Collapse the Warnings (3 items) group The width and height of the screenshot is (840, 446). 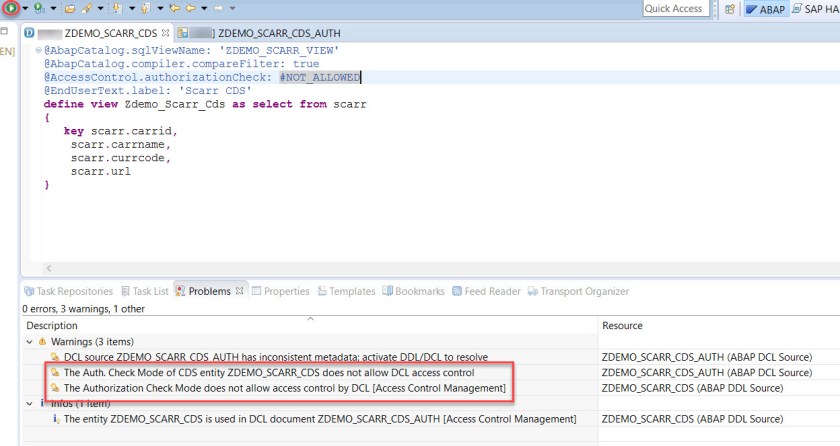click(29, 342)
